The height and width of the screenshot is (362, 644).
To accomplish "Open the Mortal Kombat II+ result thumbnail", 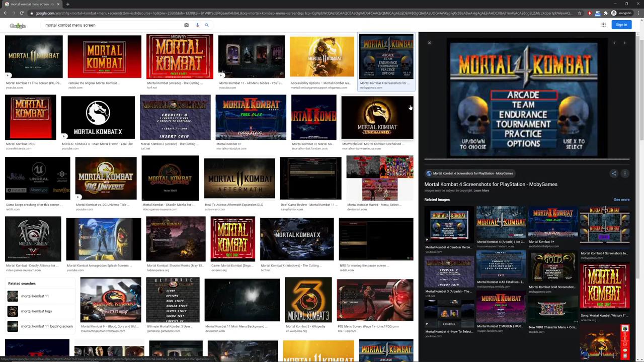I will (x=251, y=117).
